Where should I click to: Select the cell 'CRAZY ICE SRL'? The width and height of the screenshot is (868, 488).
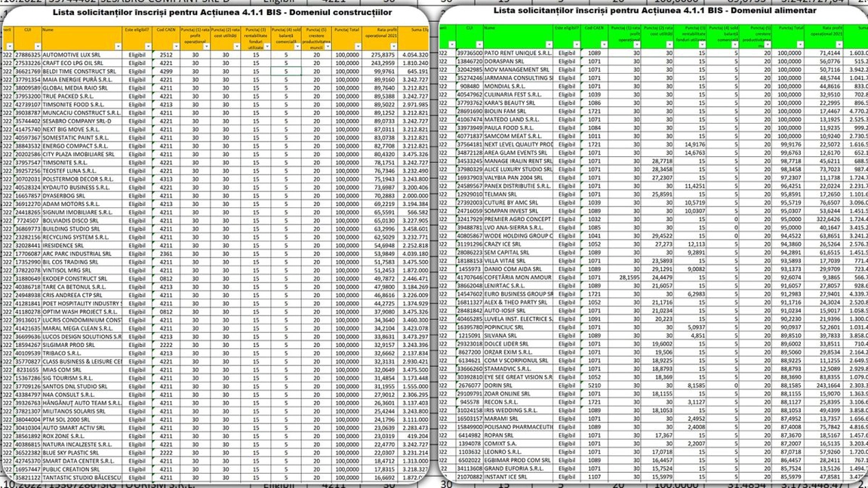pos(518,244)
